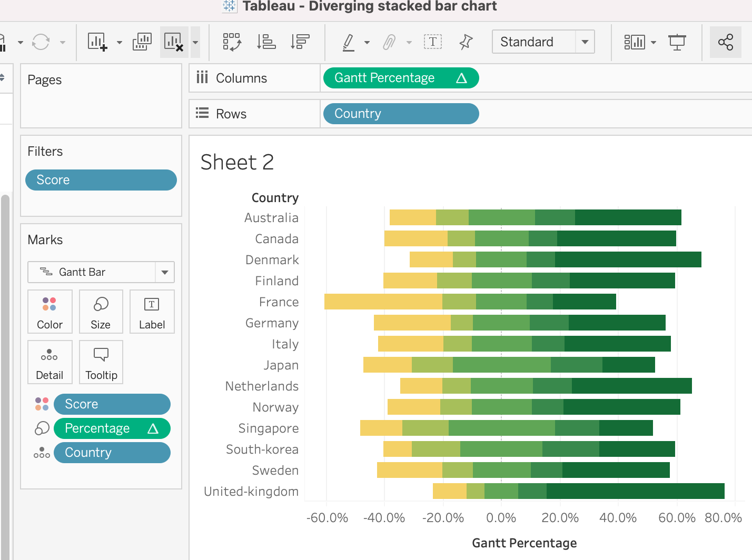Click the Clear Sheet icon

(173, 42)
